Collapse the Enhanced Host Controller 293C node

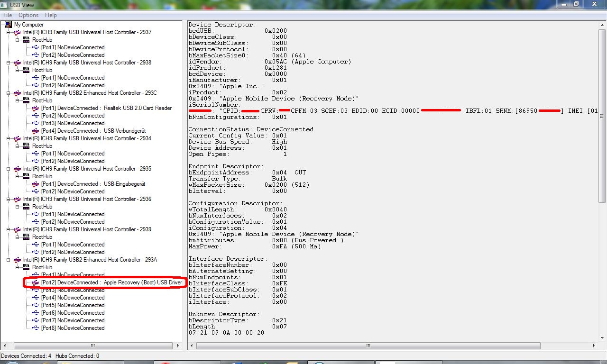coord(8,93)
